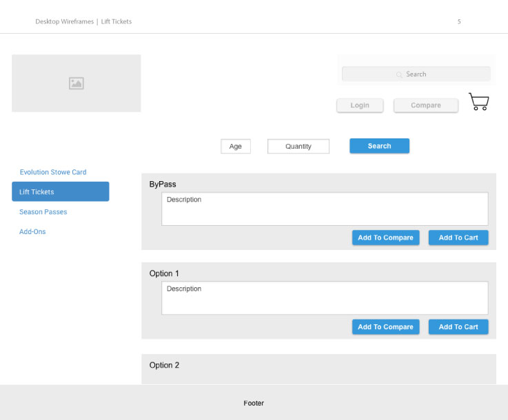
Task: Add Option 1 to compare
Action: tap(385, 327)
